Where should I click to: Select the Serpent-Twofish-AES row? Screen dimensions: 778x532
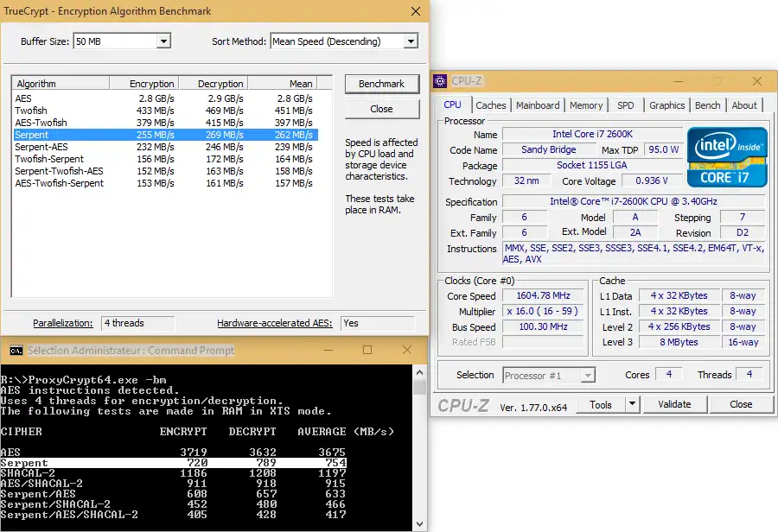165,171
